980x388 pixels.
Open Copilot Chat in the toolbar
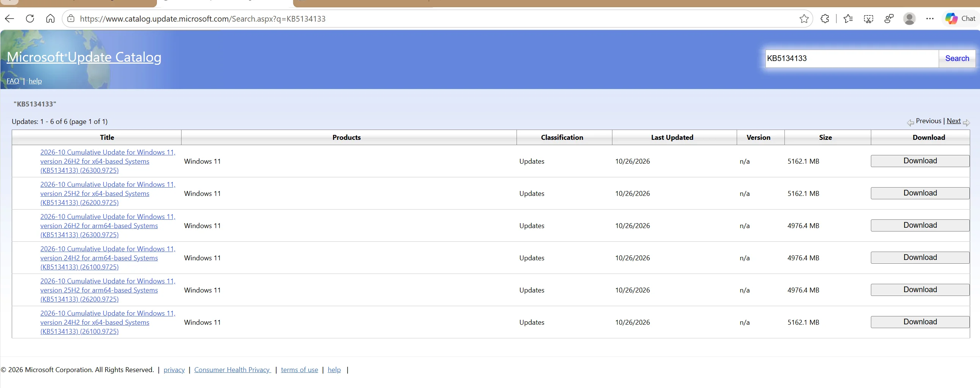click(x=961, y=19)
